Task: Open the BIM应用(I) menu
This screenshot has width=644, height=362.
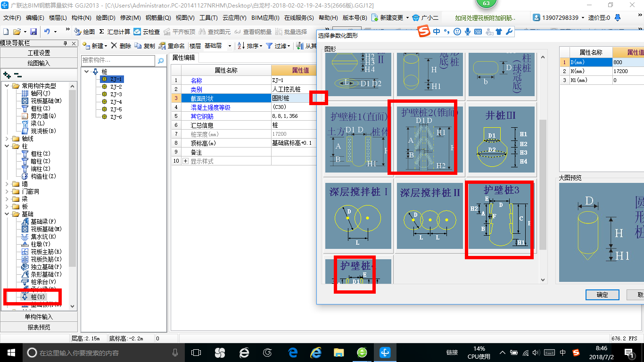Action: pyautogui.click(x=265, y=18)
